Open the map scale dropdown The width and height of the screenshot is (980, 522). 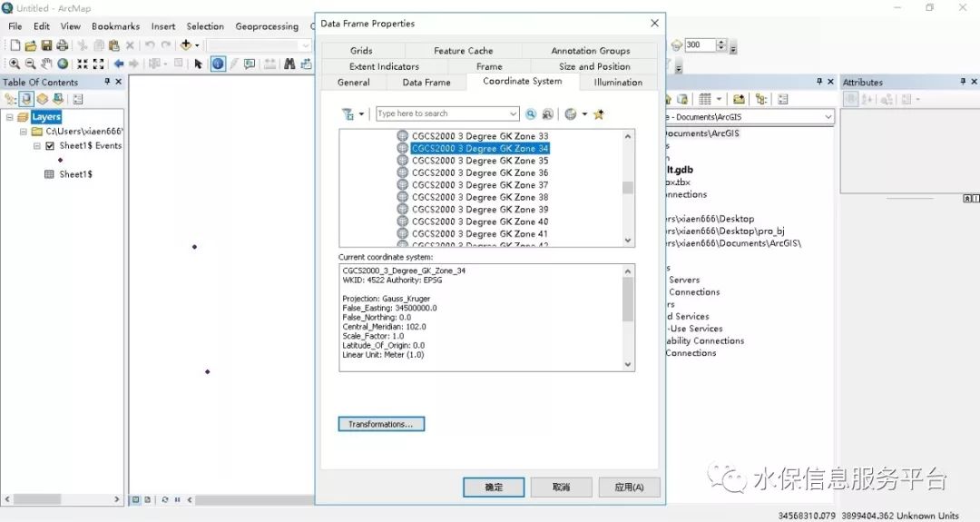(306, 45)
